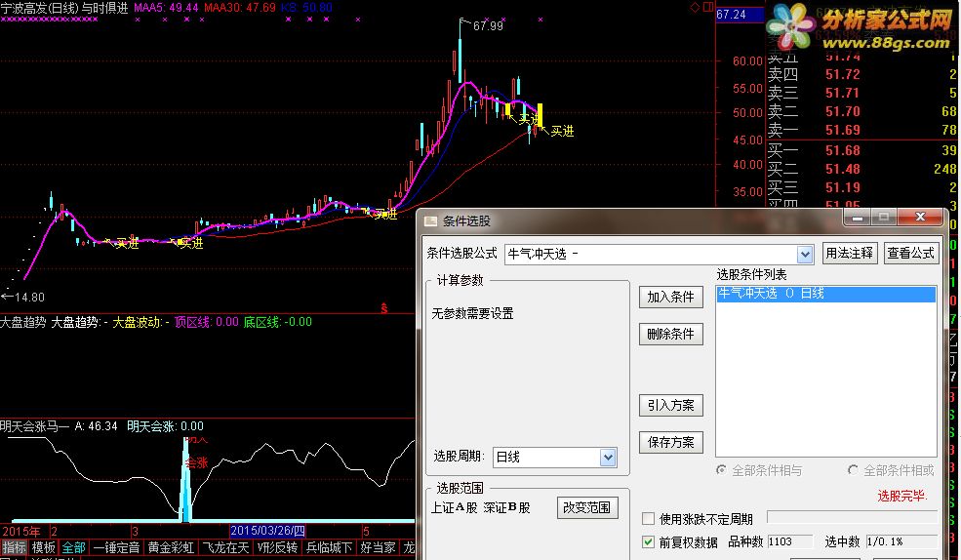Click the 卖三 51.71 quote row

(861, 93)
